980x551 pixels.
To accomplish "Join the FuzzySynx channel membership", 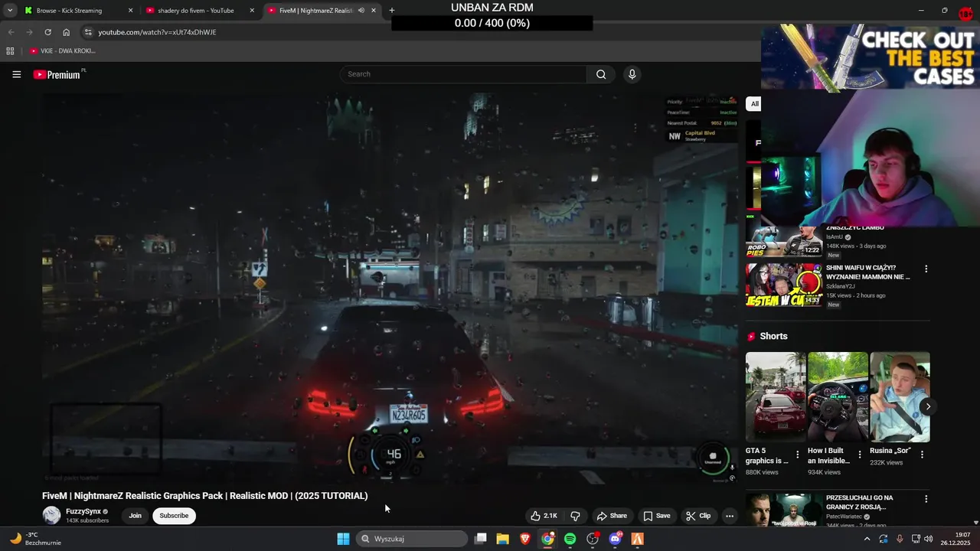I will coord(135,516).
